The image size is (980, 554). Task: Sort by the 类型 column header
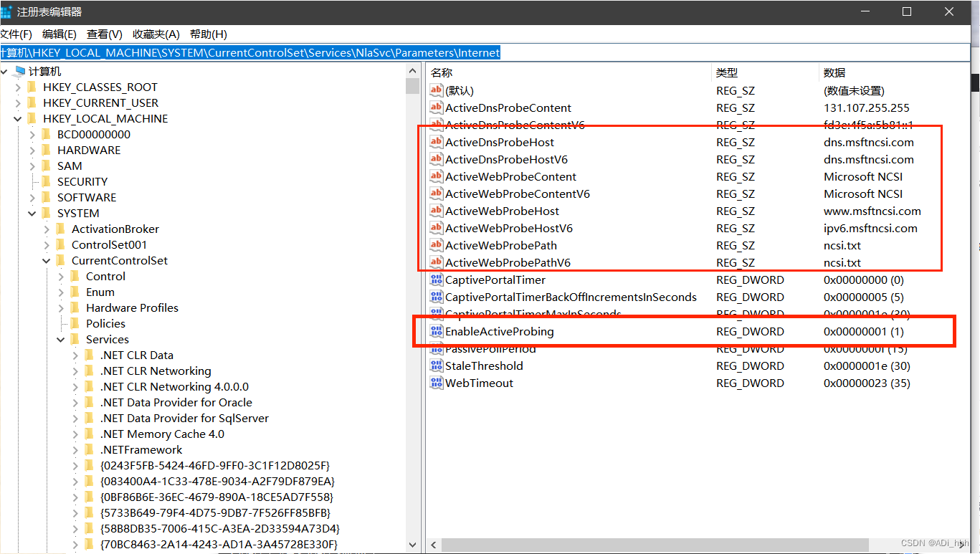[765, 72]
